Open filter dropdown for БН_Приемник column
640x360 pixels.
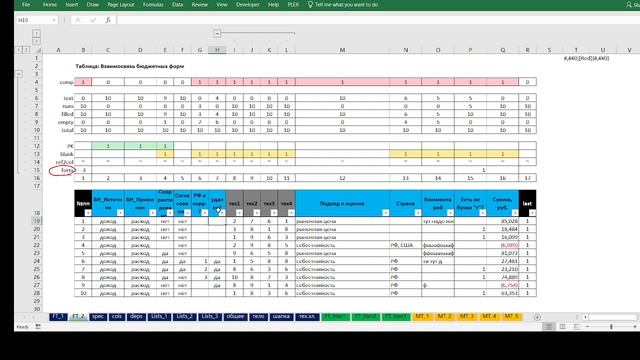click(x=152, y=213)
